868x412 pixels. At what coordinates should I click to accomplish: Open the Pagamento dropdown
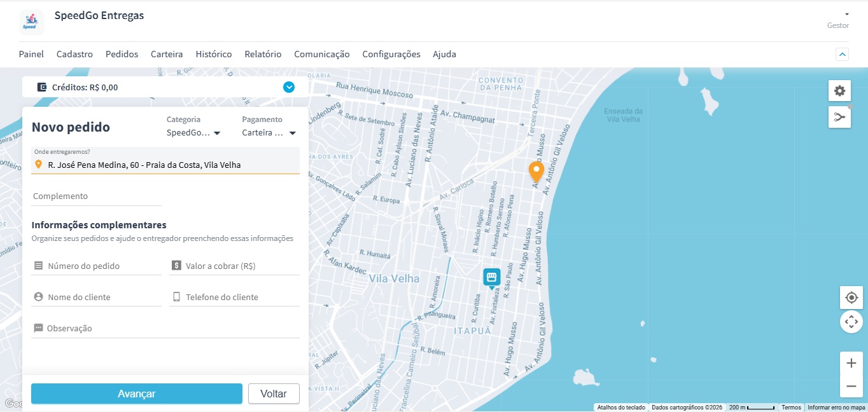269,133
